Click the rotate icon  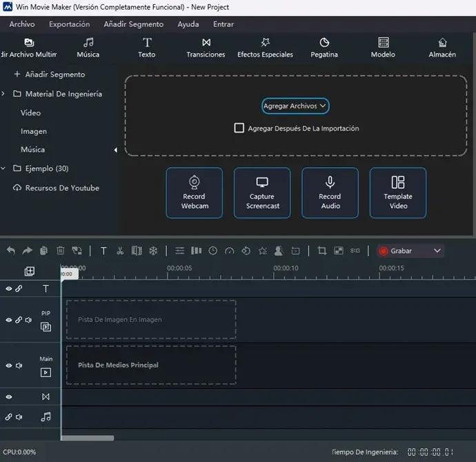pyautogui.click(x=246, y=251)
